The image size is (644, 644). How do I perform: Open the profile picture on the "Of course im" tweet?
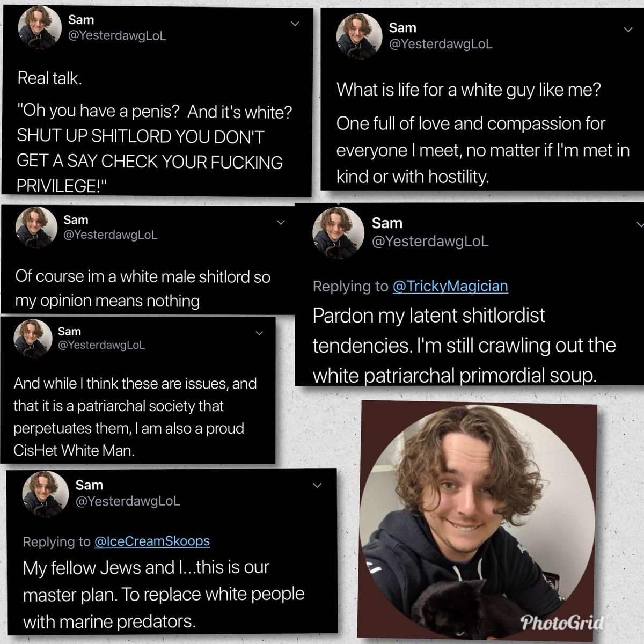(36, 228)
